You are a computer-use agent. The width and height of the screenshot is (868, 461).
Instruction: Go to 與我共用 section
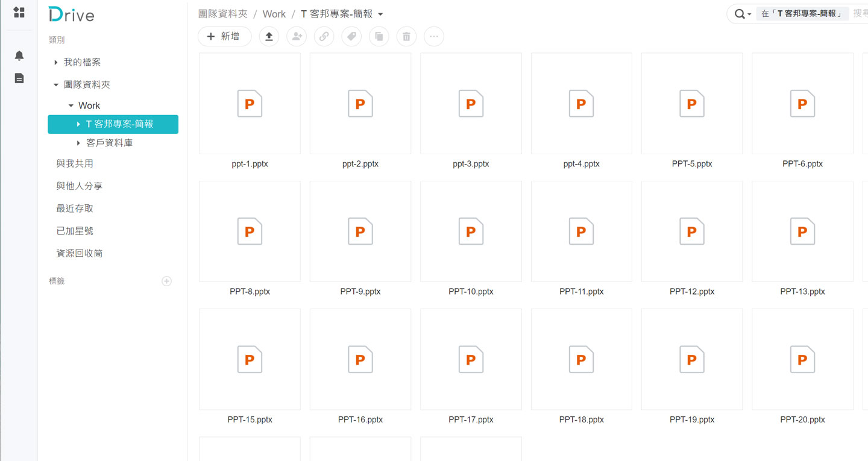coord(75,163)
